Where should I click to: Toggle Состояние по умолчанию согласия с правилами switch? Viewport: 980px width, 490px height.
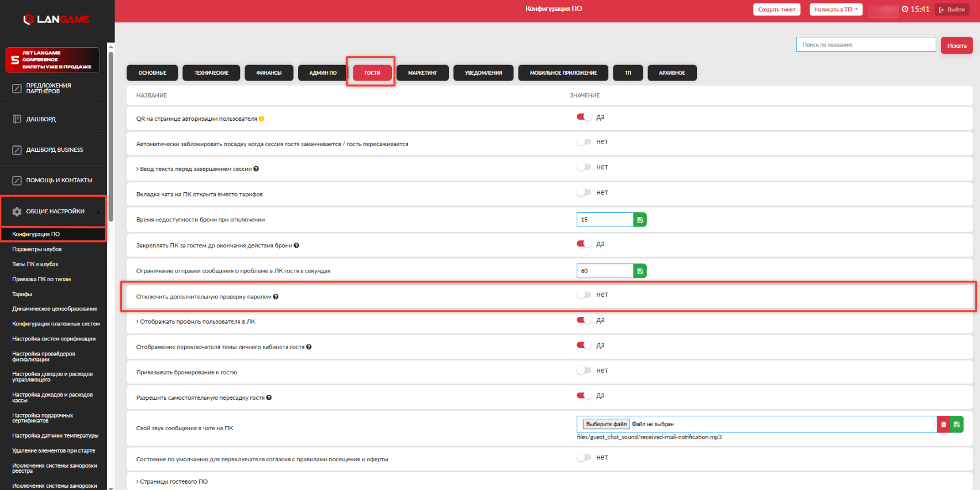584,457
